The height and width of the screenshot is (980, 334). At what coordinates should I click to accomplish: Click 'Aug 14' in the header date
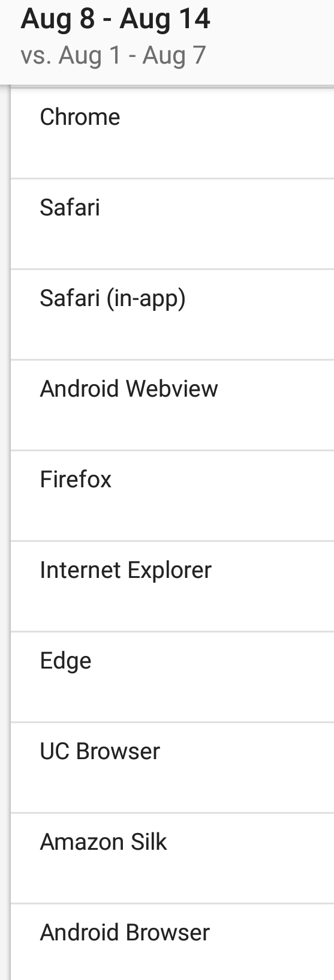(x=165, y=19)
